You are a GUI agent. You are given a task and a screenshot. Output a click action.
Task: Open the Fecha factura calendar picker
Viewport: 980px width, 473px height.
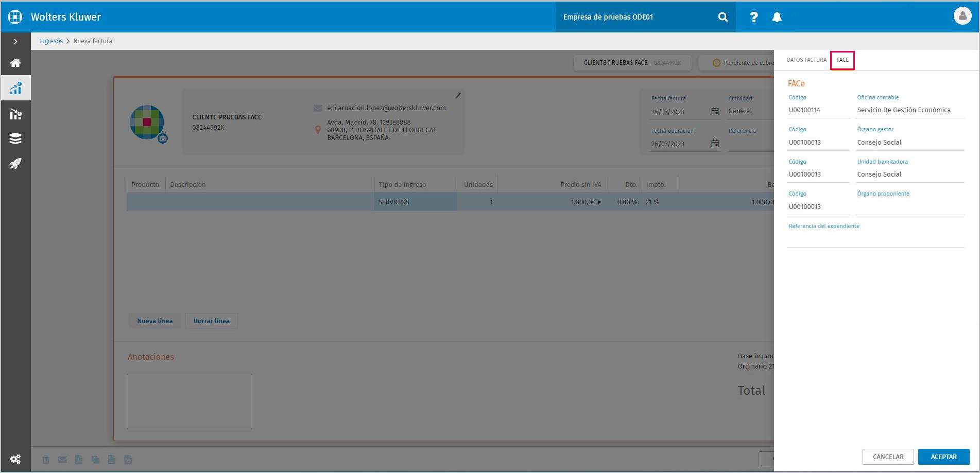(x=715, y=111)
